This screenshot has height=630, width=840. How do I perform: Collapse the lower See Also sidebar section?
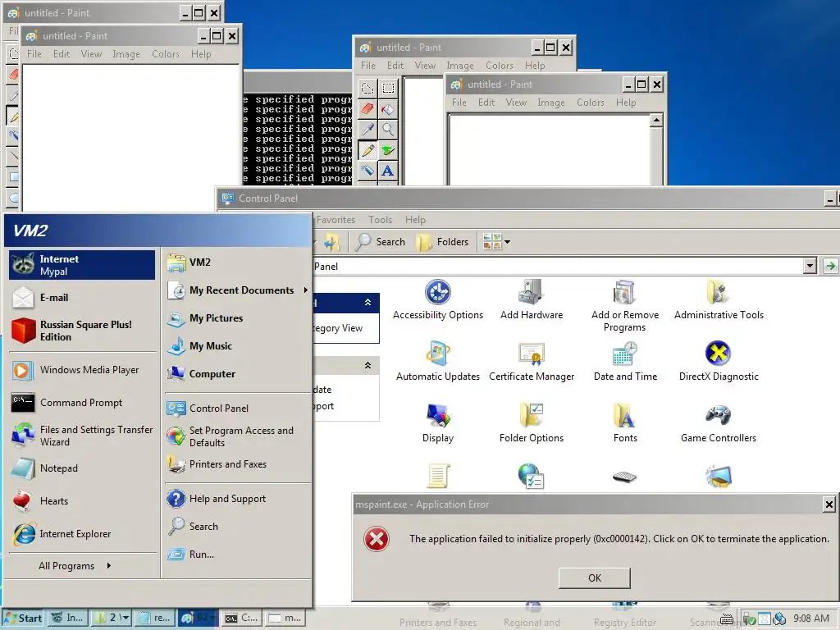[367, 365]
